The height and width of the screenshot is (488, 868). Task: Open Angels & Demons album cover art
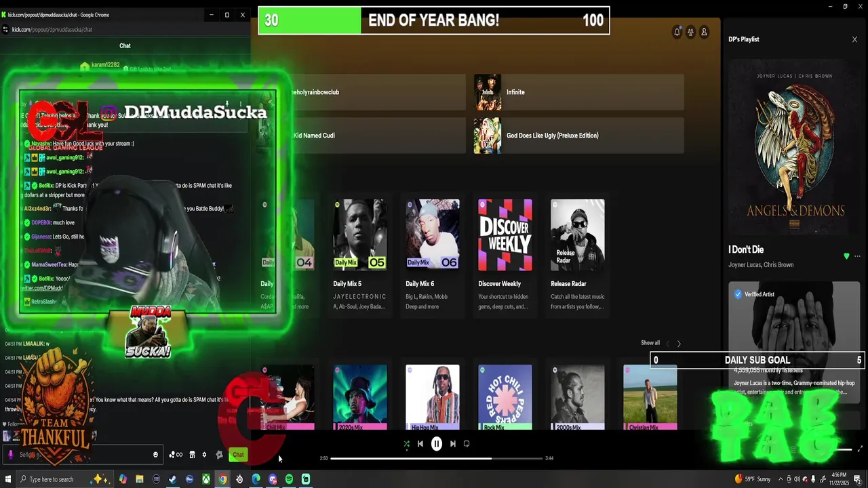click(x=794, y=146)
